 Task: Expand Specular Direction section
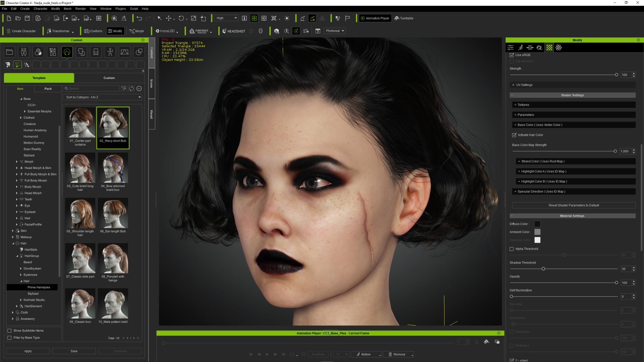point(574,191)
